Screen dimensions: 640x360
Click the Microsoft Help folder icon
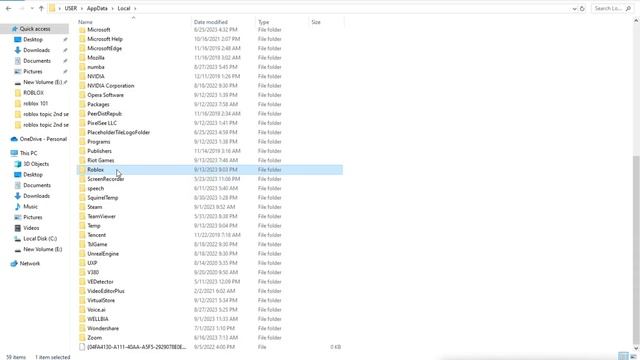pos(82,39)
